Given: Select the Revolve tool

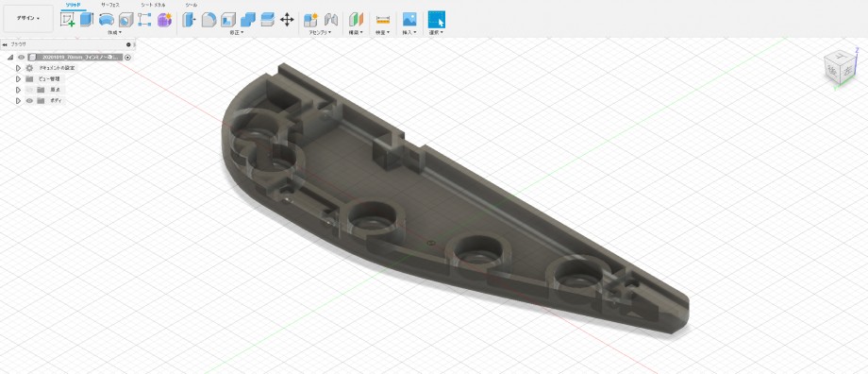Looking at the screenshot, I should pyautogui.click(x=107, y=20).
